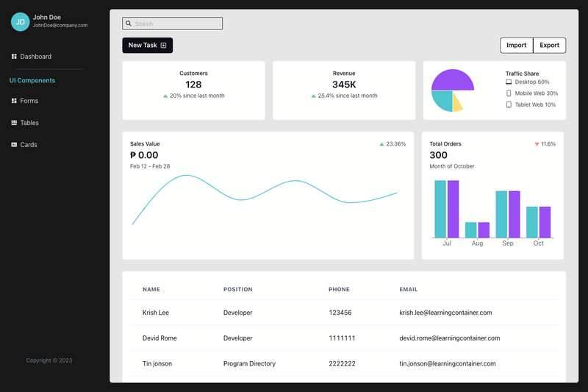This screenshot has width=588, height=392.
Task: Click the Revenue value 345K
Action: [x=344, y=85]
